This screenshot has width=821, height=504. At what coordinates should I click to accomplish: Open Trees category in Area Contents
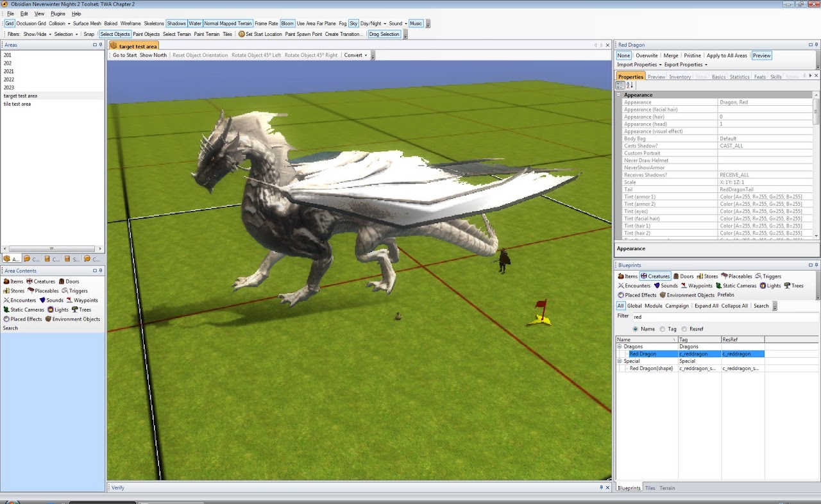(75, 310)
